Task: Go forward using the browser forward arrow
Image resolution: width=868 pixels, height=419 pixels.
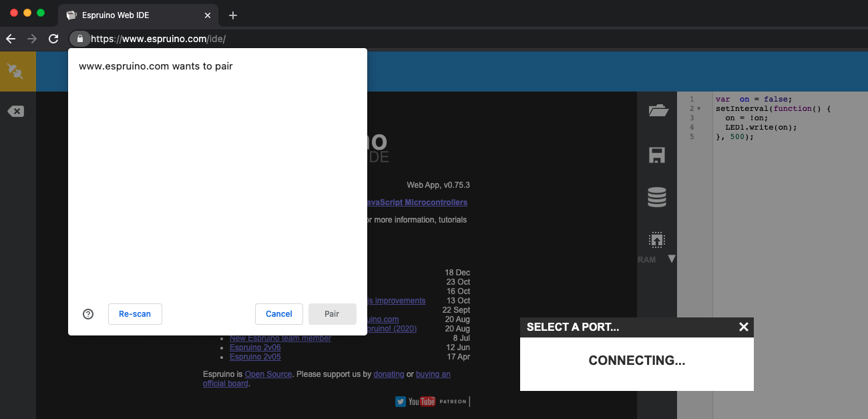Action: tap(32, 39)
